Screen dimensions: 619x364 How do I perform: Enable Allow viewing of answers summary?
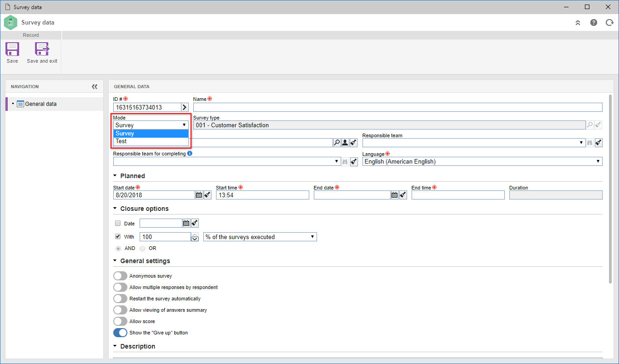pos(120,310)
